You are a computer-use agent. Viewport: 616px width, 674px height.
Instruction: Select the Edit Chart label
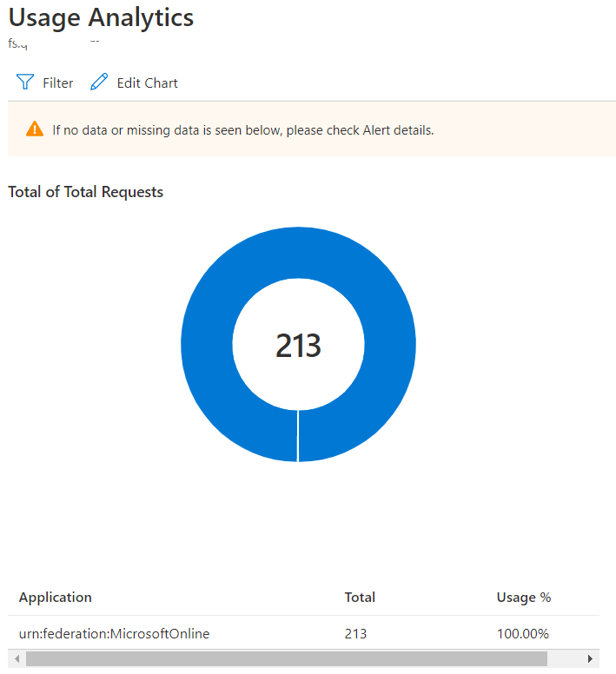(x=148, y=83)
